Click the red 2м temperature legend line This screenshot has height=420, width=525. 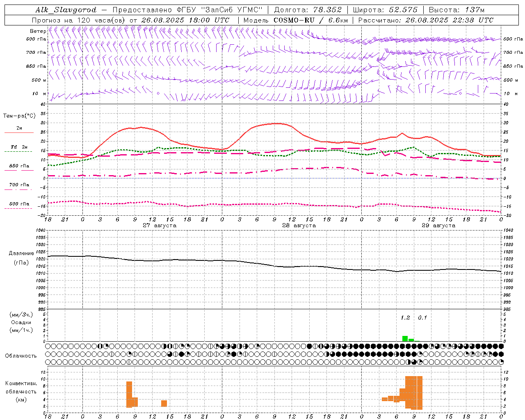pyautogui.click(x=19, y=132)
